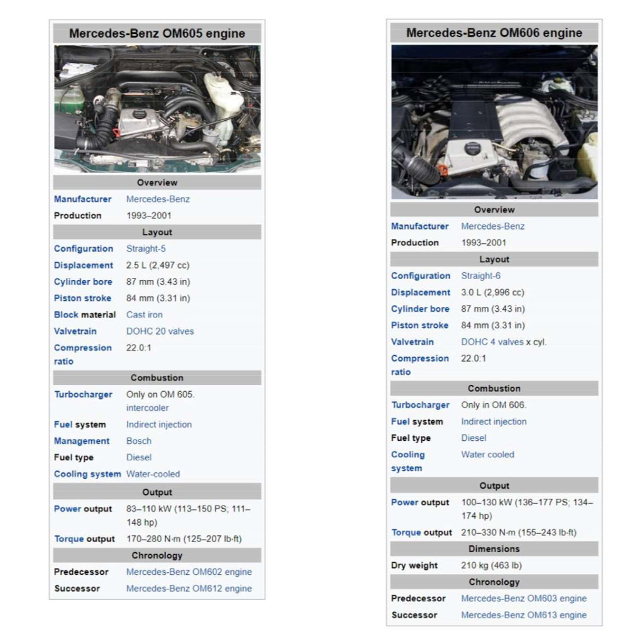Open the OM606 engine bay photo
Viewport: 644px width, 644px height.
coord(494,122)
